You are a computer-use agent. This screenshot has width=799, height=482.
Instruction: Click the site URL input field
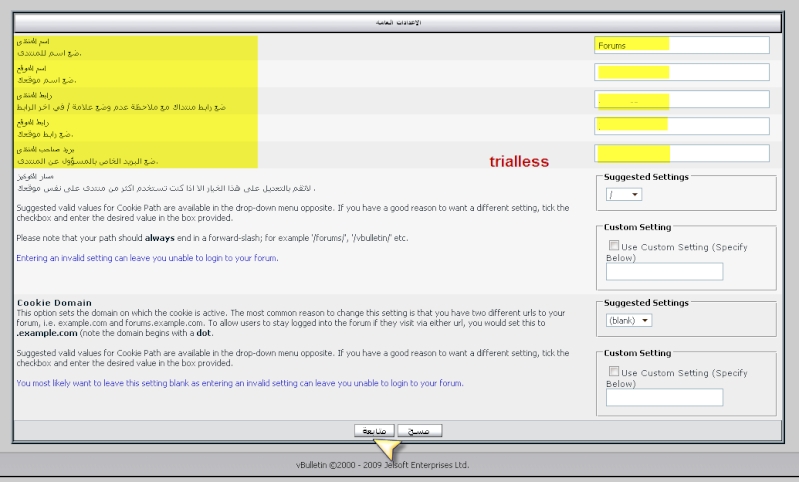coord(681,125)
